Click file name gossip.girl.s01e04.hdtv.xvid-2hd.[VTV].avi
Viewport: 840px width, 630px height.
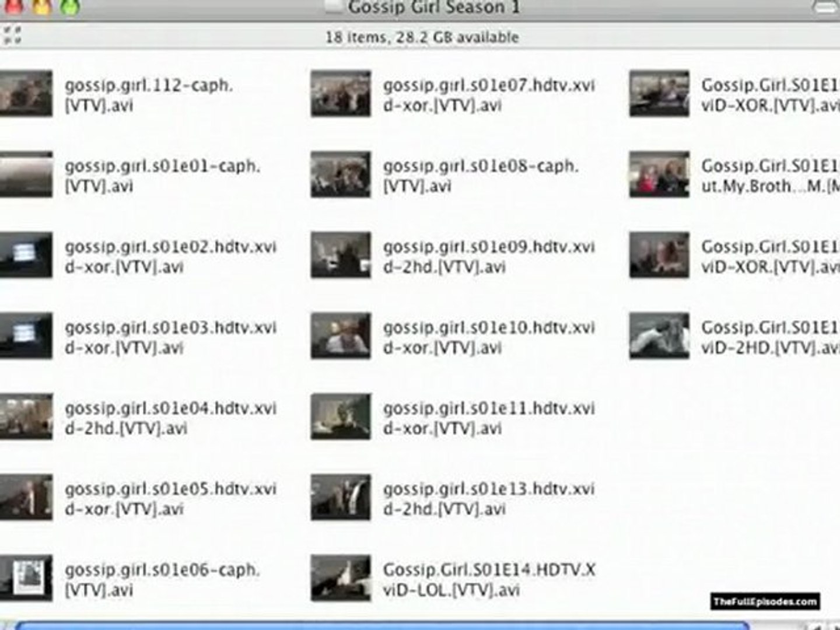tap(170, 418)
